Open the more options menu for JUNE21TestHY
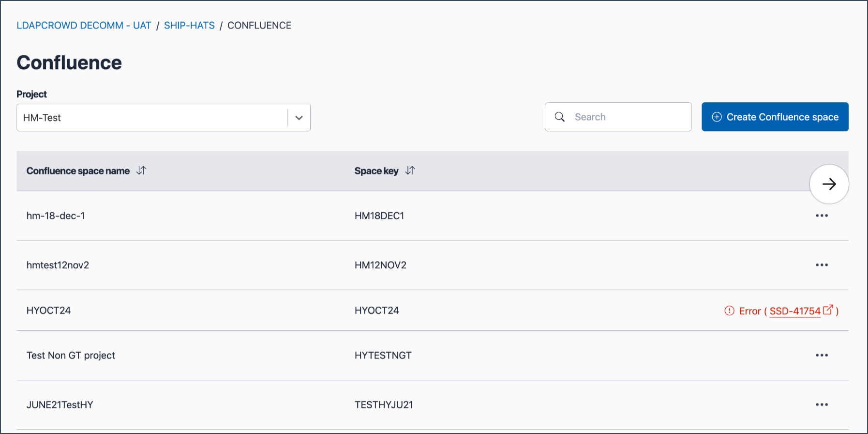Image resolution: width=868 pixels, height=434 pixels. [x=822, y=404]
